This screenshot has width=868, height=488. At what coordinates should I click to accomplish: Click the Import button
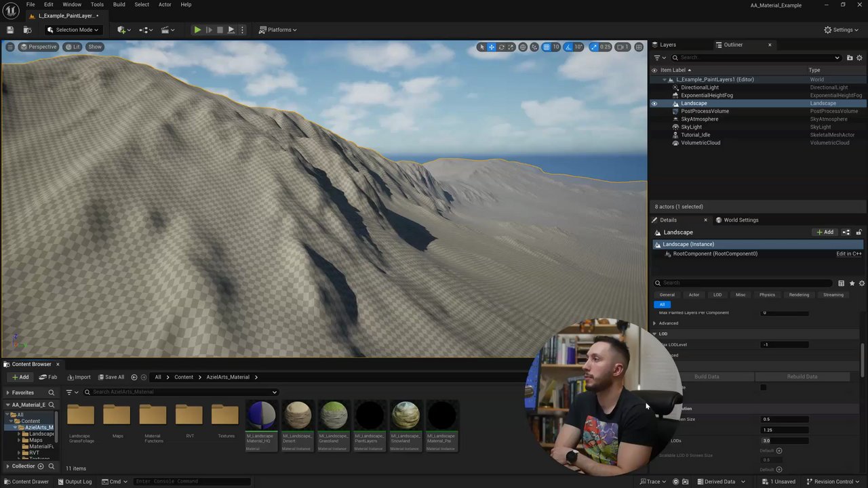point(79,377)
